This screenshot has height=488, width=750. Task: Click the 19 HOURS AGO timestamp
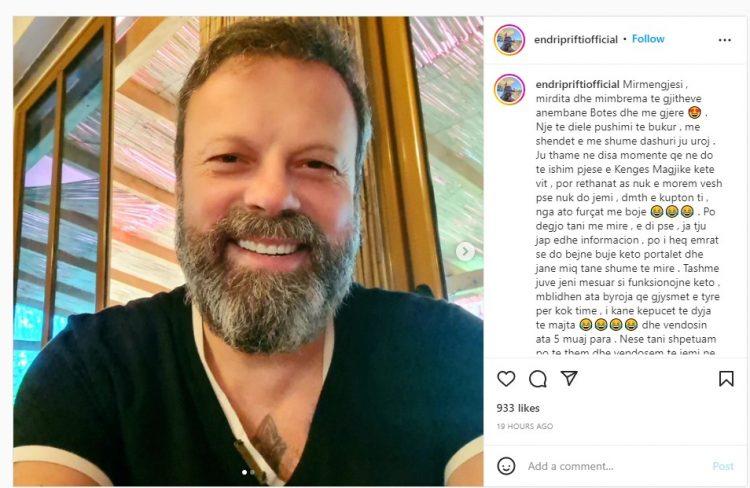(525, 426)
